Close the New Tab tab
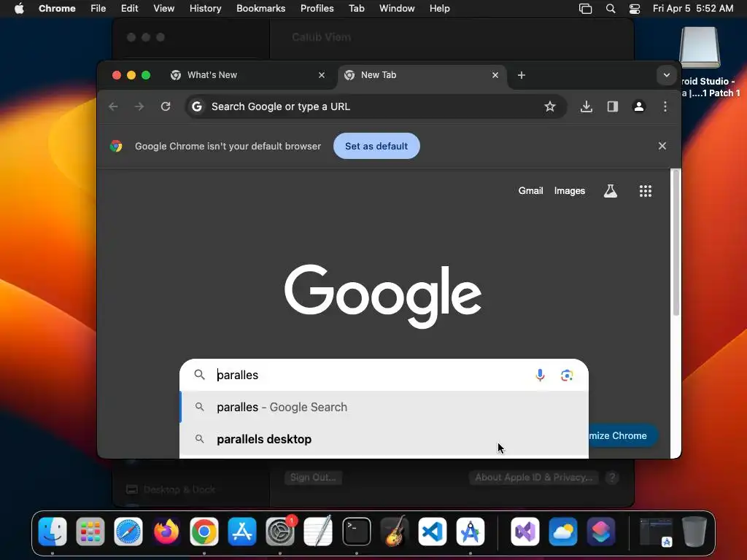 click(x=495, y=75)
